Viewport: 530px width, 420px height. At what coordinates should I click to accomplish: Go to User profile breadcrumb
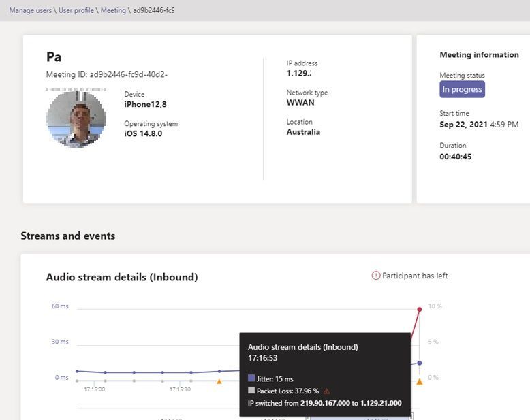(76, 10)
